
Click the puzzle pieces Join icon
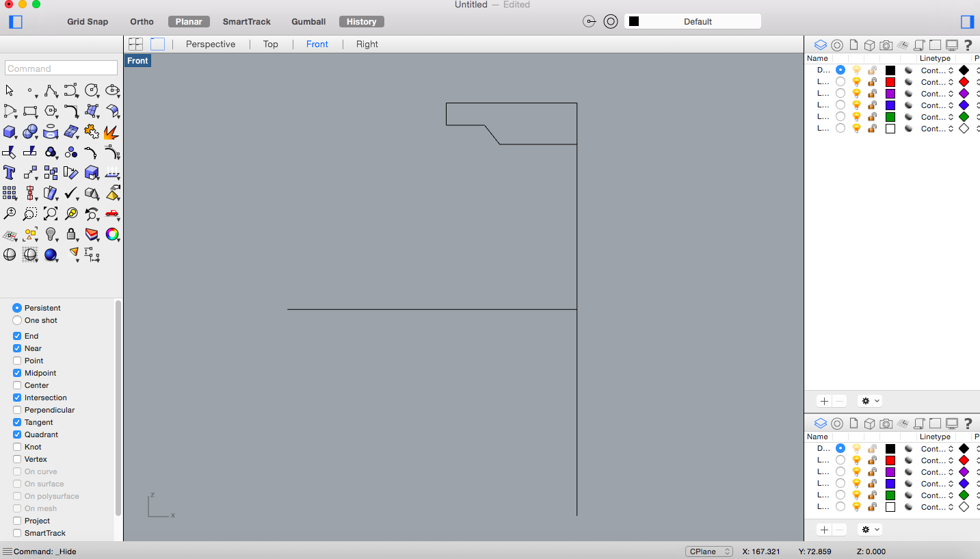[92, 131]
